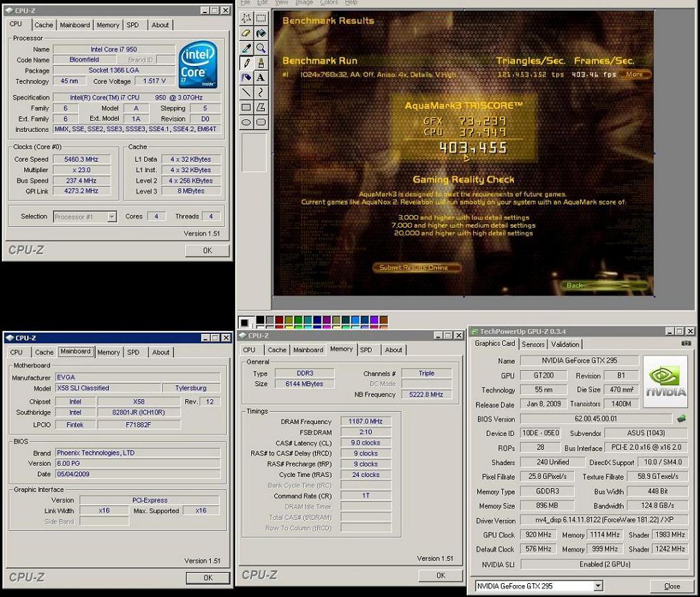
Task: Open Cache tab in CPU-Z processor window
Action: [44, 25]
